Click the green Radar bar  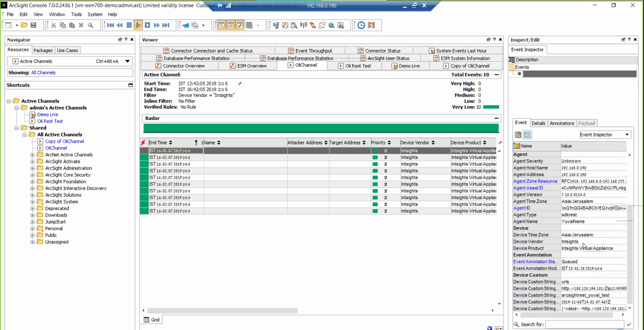(321, 128)
